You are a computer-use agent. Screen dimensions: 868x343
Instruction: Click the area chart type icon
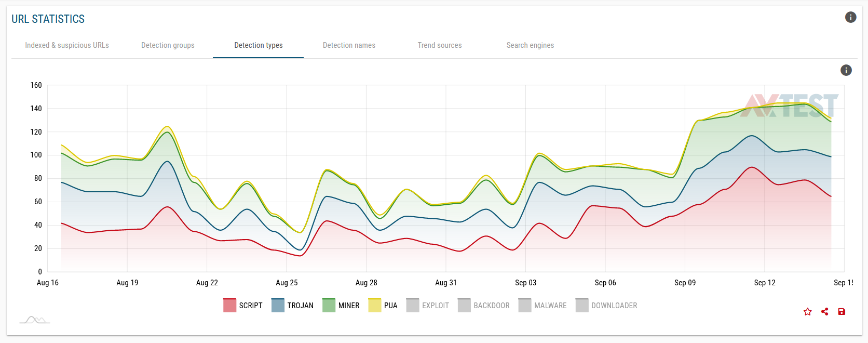(x=35, y=320)
